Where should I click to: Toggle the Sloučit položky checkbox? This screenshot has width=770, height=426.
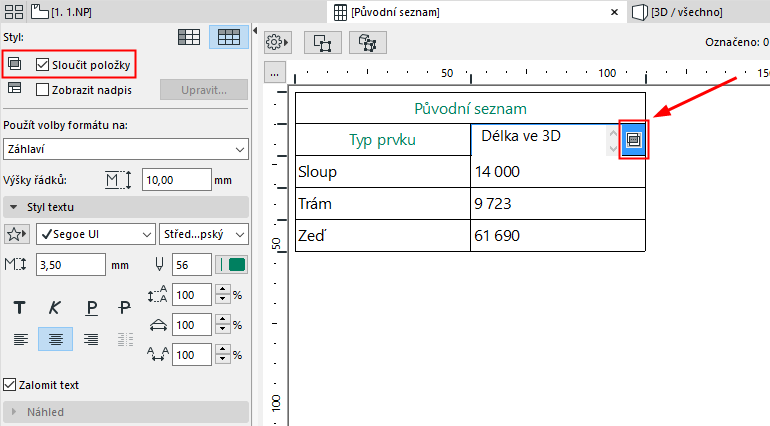pos(42,64)
